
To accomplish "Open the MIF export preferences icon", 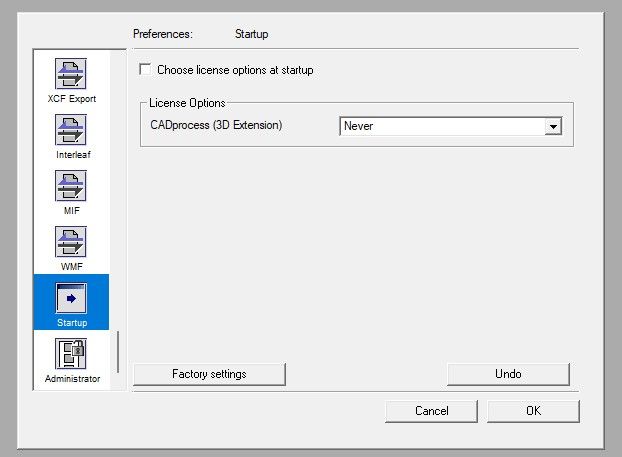I will tap(70, 186).
